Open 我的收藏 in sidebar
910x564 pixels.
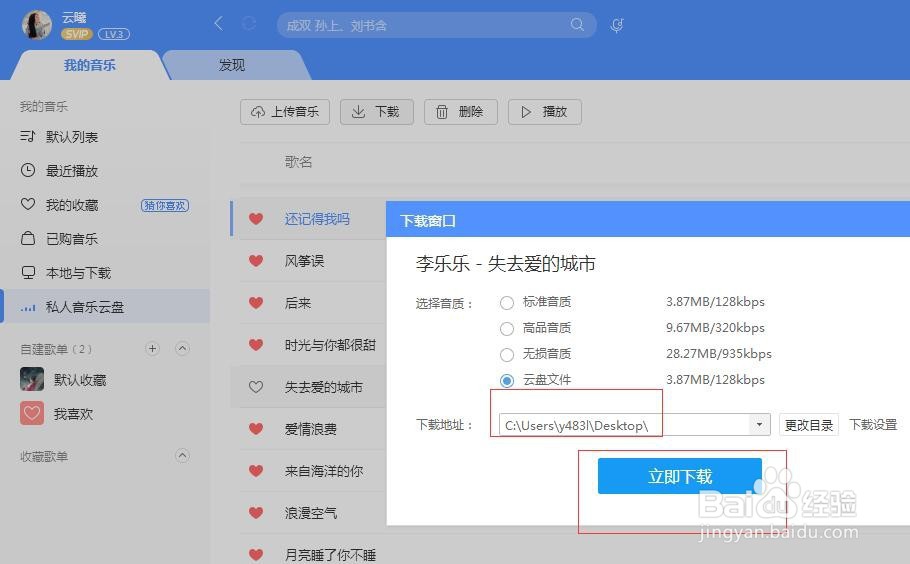coord(72,205)
